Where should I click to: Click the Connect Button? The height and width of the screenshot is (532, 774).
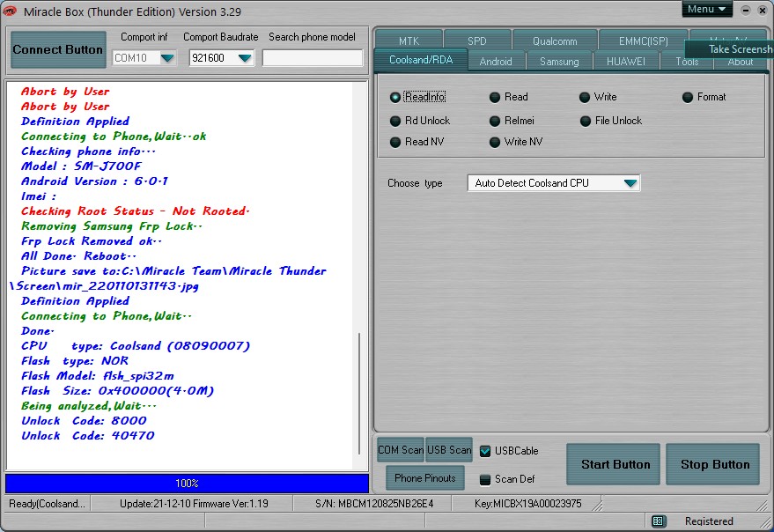pyautogui.click(x=58, y=50)
